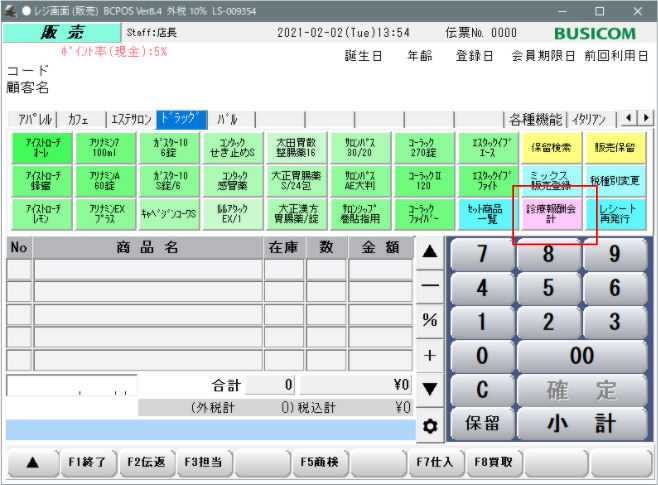Screen dimensions: 658x485
Task: Select the 保留検索 button
Action: click(x=551, y=147)
